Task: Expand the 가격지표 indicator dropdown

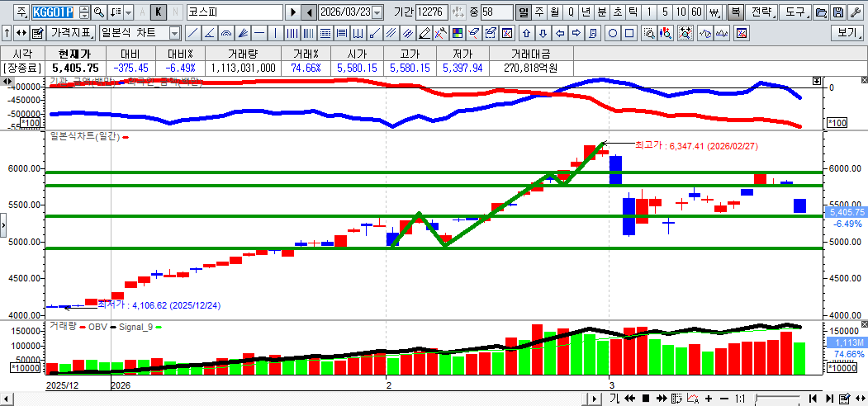Action: [69, 33]
